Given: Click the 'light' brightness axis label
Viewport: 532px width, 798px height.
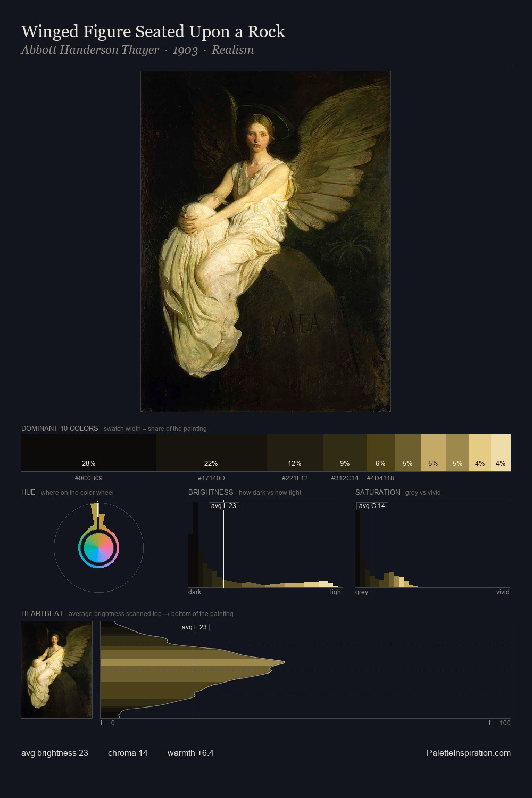Looking at the screenshot, I should pos(336,592).
